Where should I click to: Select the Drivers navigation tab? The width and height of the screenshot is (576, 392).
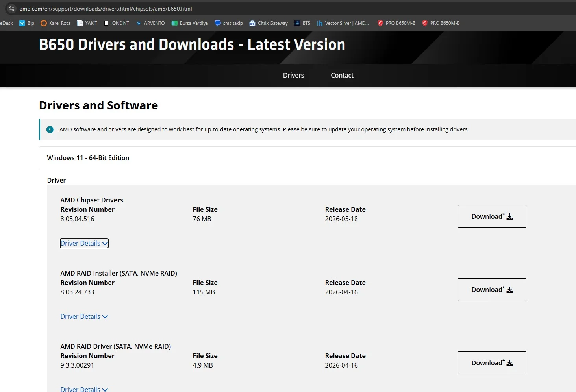click(293, 75)
